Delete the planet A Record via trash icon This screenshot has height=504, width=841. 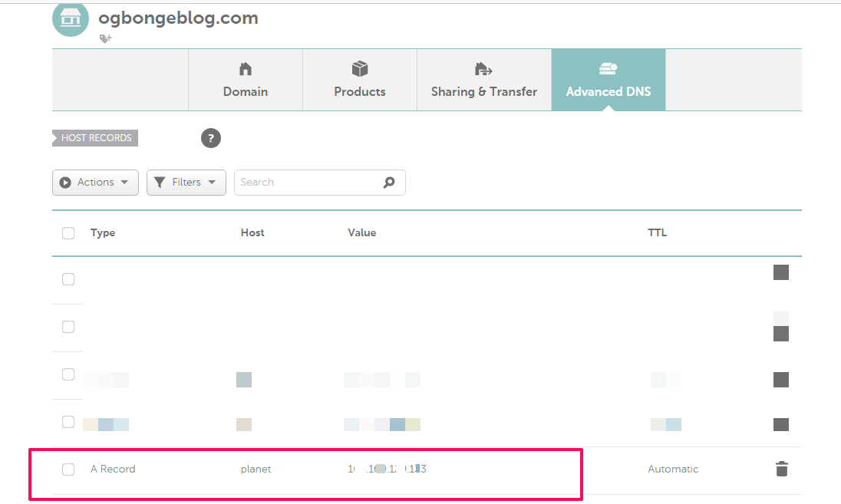pyautogui.click(x=781, y=469)
